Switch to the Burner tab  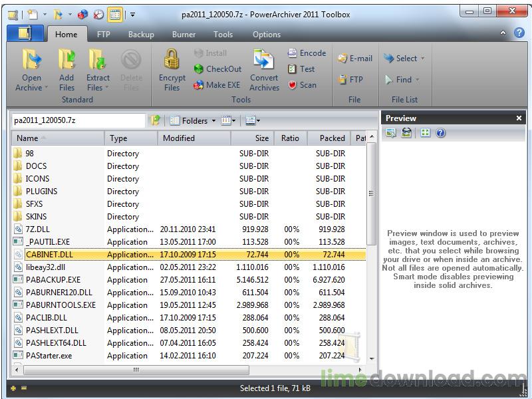pyautogui.click(x=184, y=34)
